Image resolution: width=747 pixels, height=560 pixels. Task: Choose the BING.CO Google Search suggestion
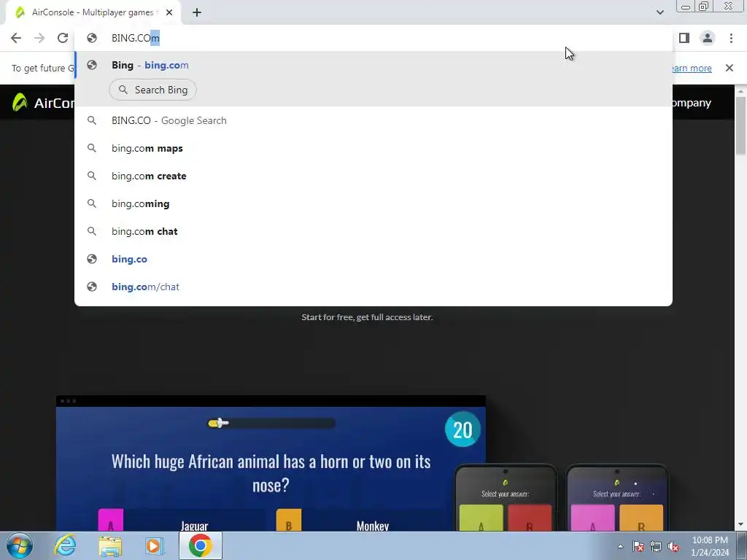[x=373, y=120]
